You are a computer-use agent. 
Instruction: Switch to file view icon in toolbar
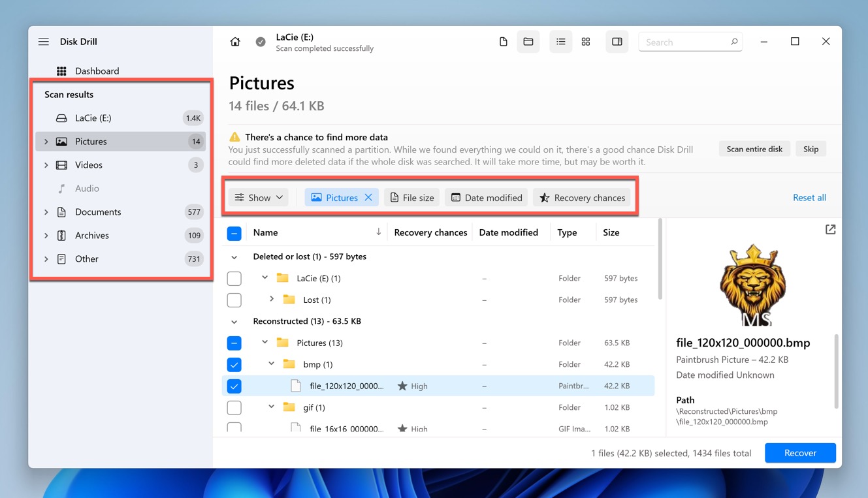coord(504,42)
